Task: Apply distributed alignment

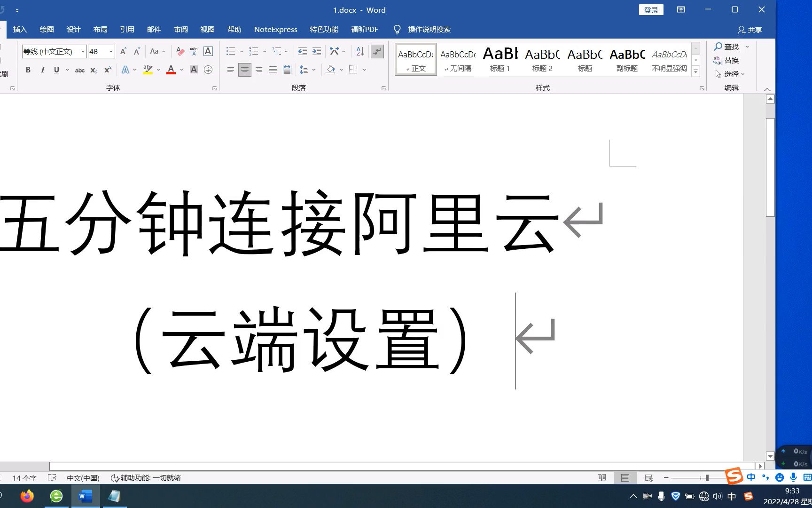Action: click(287, 70)
